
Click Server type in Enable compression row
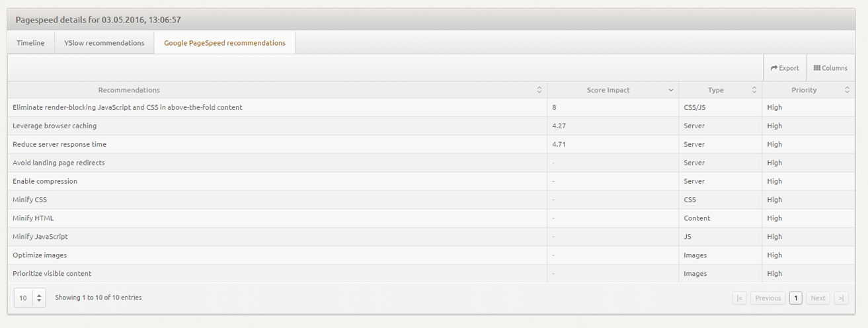click(x=694, y=181)
